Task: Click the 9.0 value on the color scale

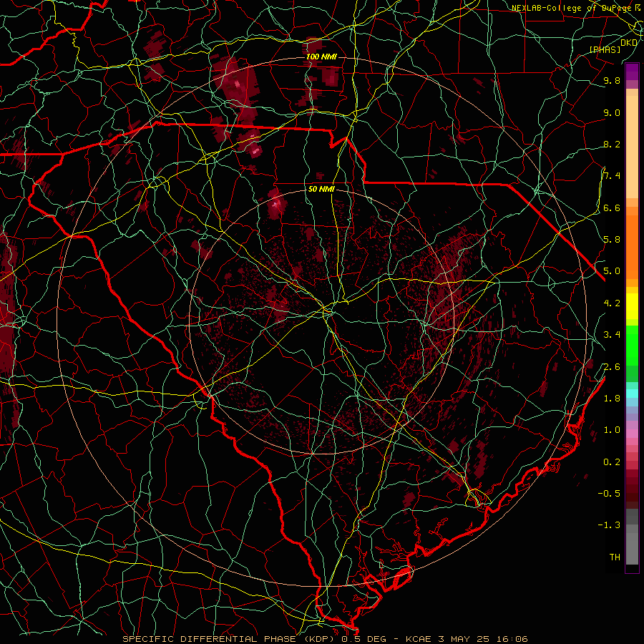Action: [x=612, y=112]
